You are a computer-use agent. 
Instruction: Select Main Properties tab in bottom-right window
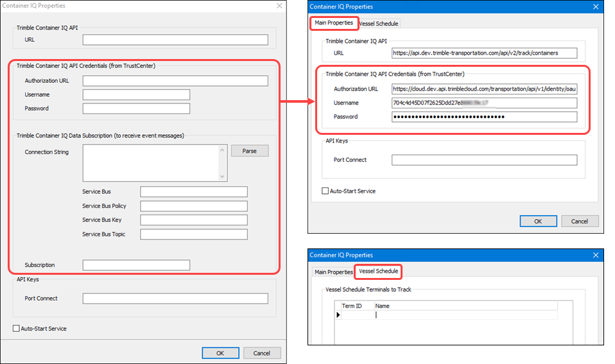[333, 272]
